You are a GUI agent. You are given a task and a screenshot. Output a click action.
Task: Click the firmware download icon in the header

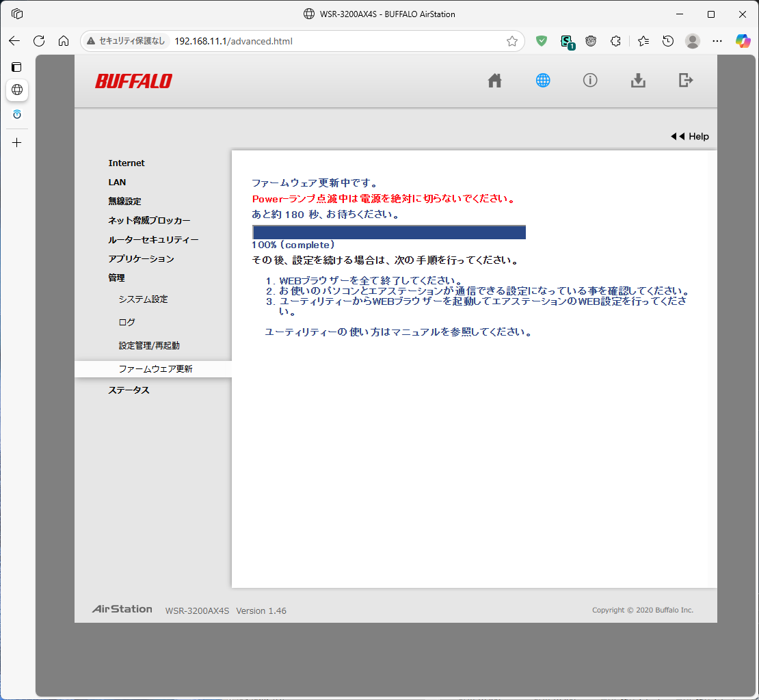[638, 80]
